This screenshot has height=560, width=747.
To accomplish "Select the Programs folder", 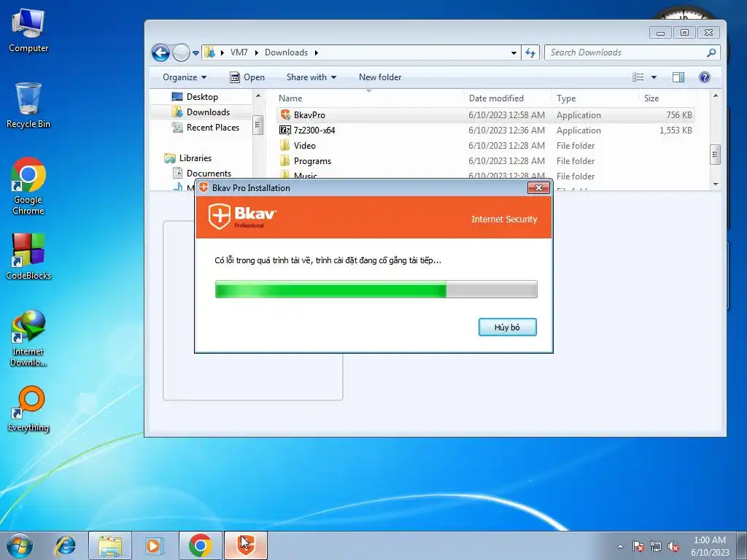I will 485,160.
